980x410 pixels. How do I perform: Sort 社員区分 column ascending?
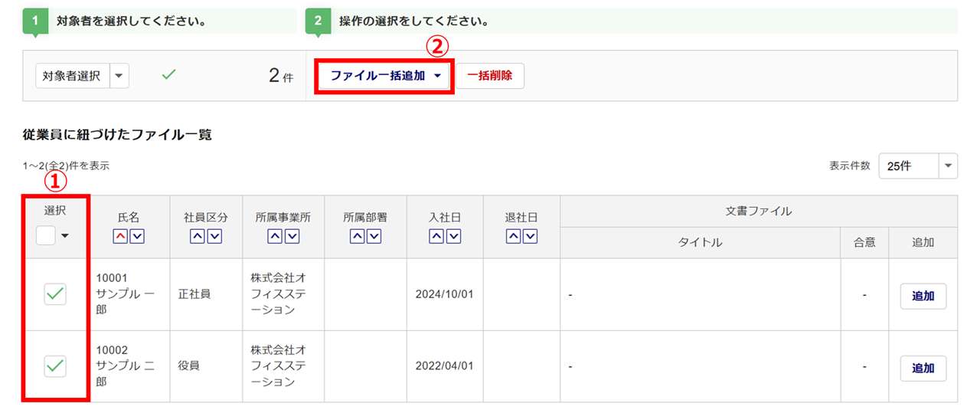tap(197, 237)
